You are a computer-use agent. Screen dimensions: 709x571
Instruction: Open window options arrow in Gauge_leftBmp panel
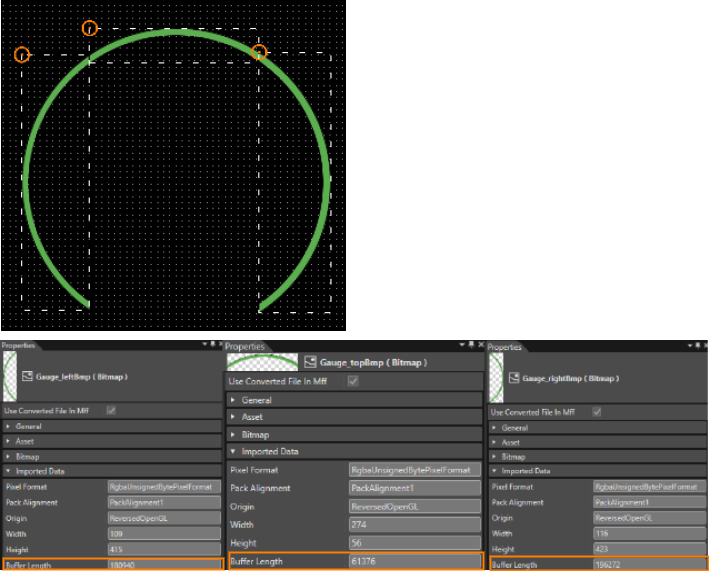pos(204,344)
